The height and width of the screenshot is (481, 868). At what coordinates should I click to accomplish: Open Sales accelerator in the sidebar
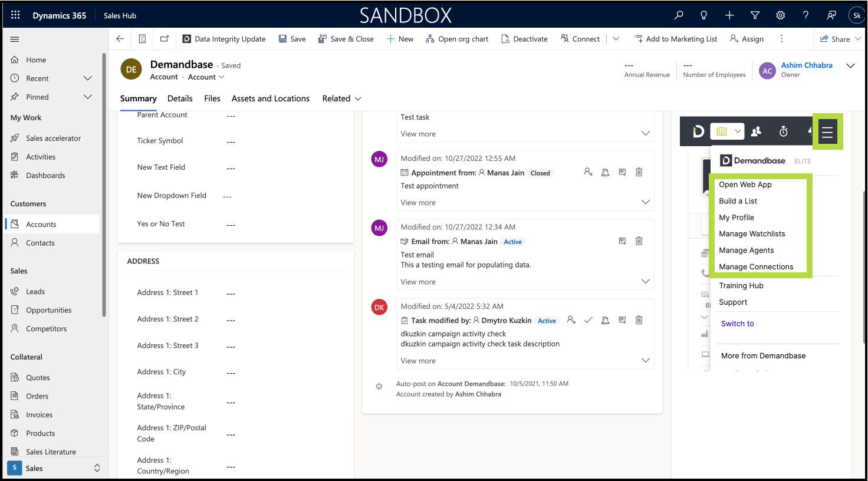click(x=54, y=139)
